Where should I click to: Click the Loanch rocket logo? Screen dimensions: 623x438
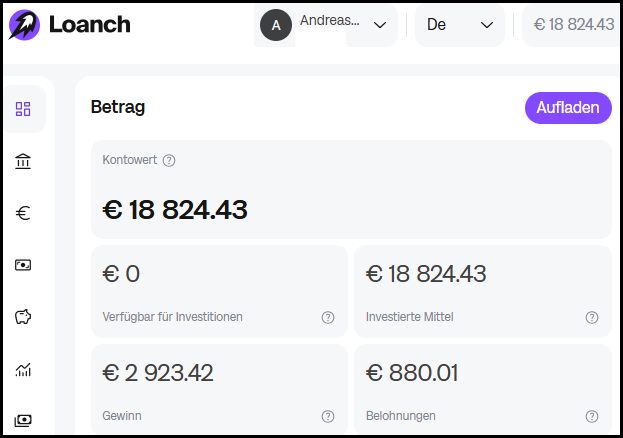click(24, 25)
